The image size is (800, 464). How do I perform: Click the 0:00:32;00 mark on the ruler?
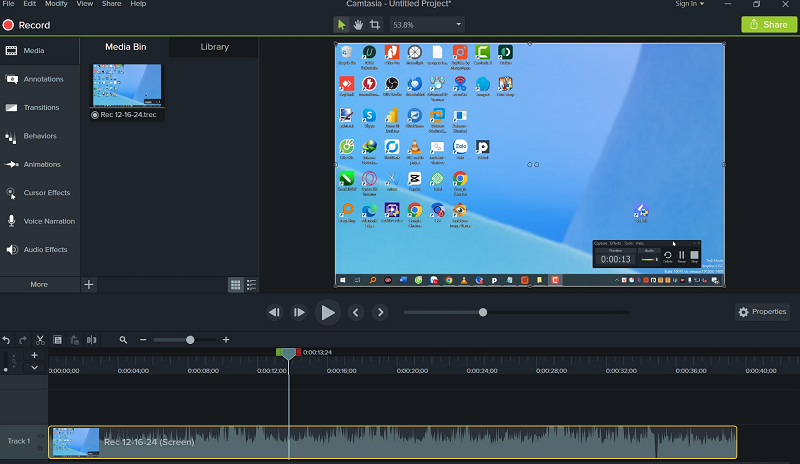pos(621,371)
